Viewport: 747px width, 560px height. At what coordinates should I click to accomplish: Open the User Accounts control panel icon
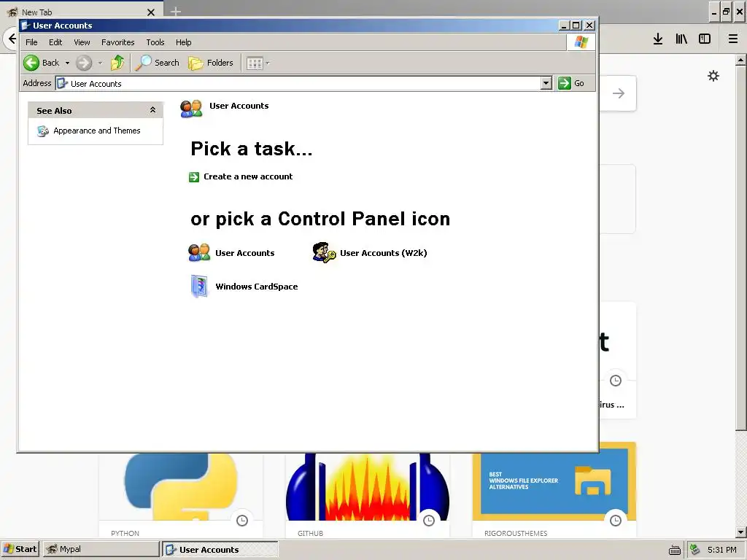[199, 252]
